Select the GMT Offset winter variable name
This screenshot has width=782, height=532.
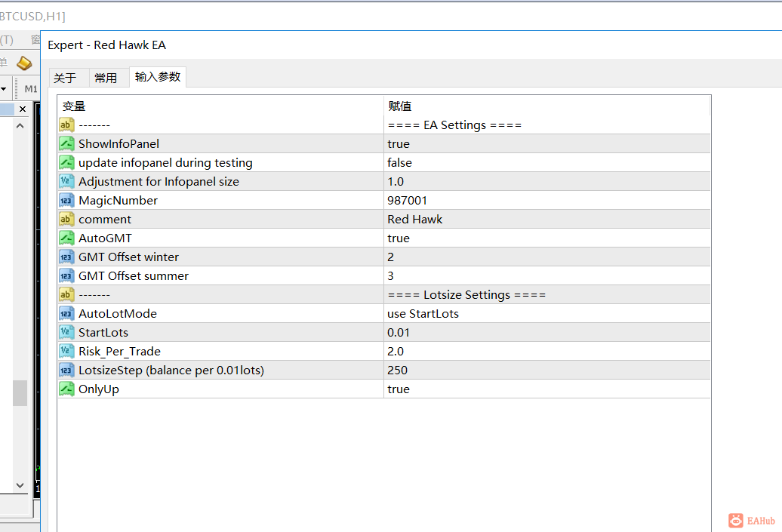(128, 257)
